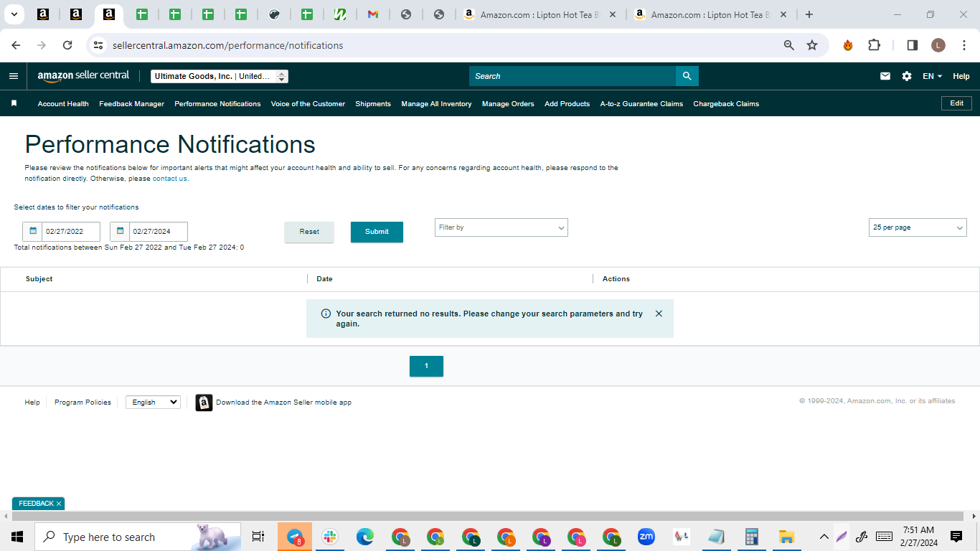Screen dimensions: 980x551
Task: Open Manage All Inventory
Action: click(x=436, y=104)
